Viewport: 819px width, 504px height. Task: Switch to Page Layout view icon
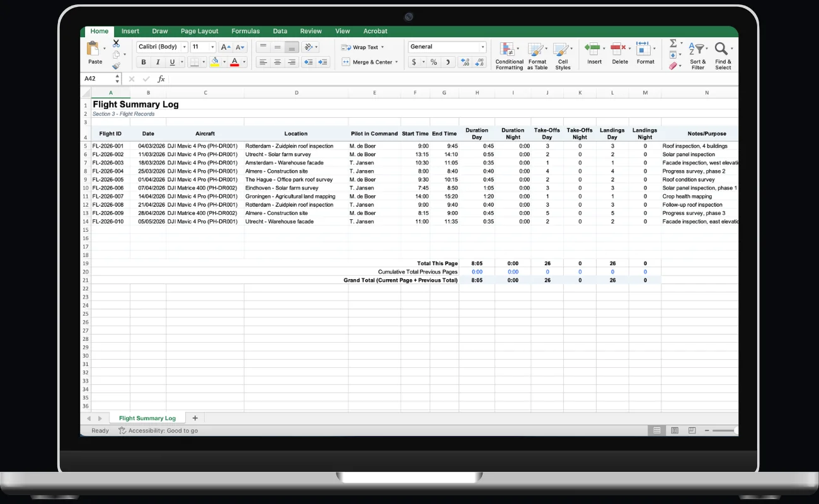coord(675,430)
